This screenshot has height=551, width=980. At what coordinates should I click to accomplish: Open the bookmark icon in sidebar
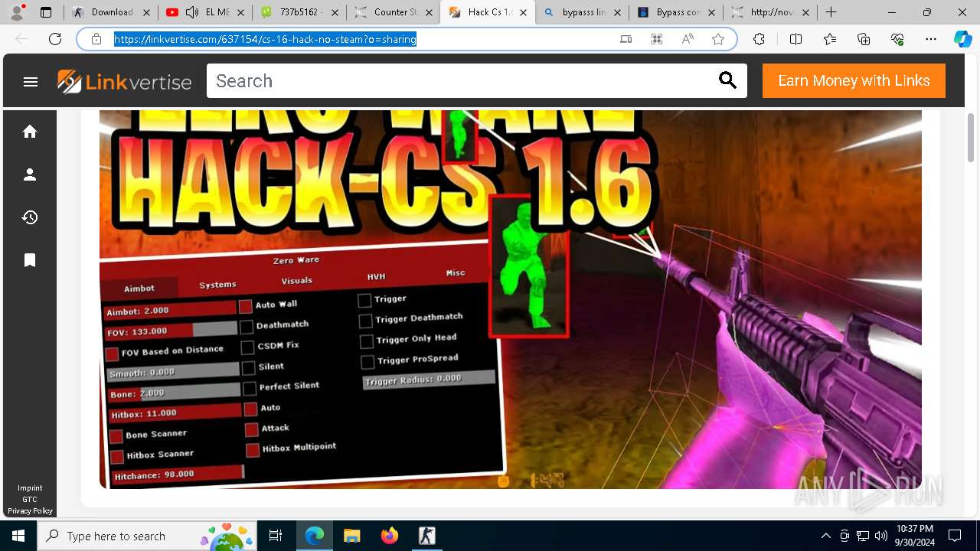tap(30, 260)
